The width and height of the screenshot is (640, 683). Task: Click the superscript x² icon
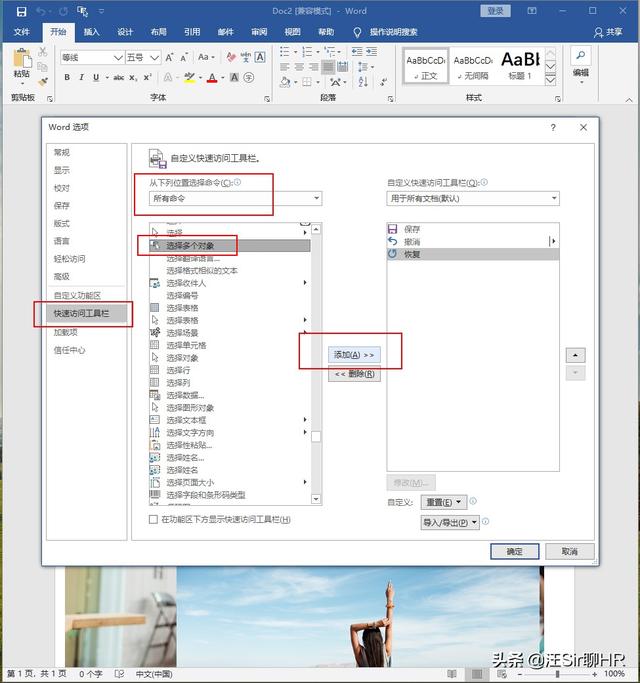(x=147, y=77)
